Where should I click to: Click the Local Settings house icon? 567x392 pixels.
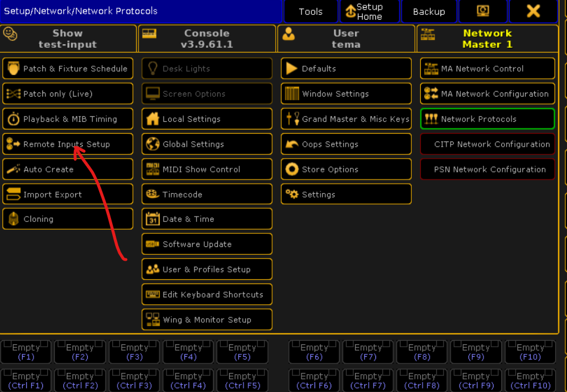[x=153, y=119]
